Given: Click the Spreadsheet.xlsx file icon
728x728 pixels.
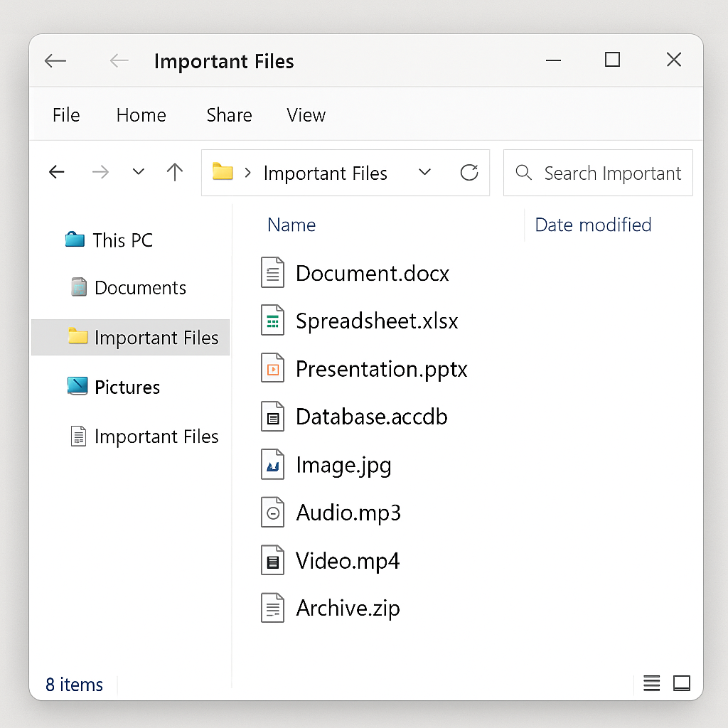Looking at the screenshot, I should (272, 321).
